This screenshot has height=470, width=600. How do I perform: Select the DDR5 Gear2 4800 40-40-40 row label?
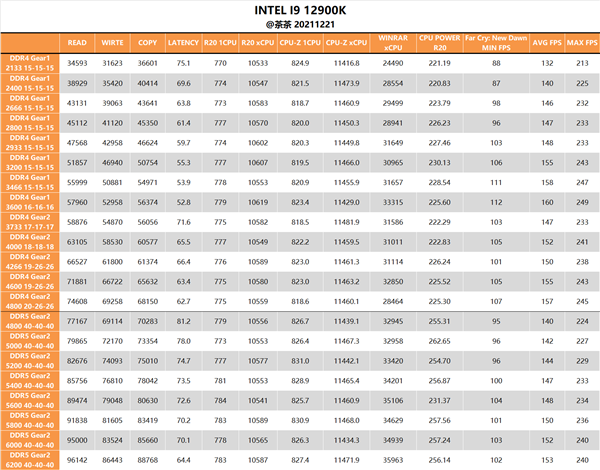coord(30,321)
